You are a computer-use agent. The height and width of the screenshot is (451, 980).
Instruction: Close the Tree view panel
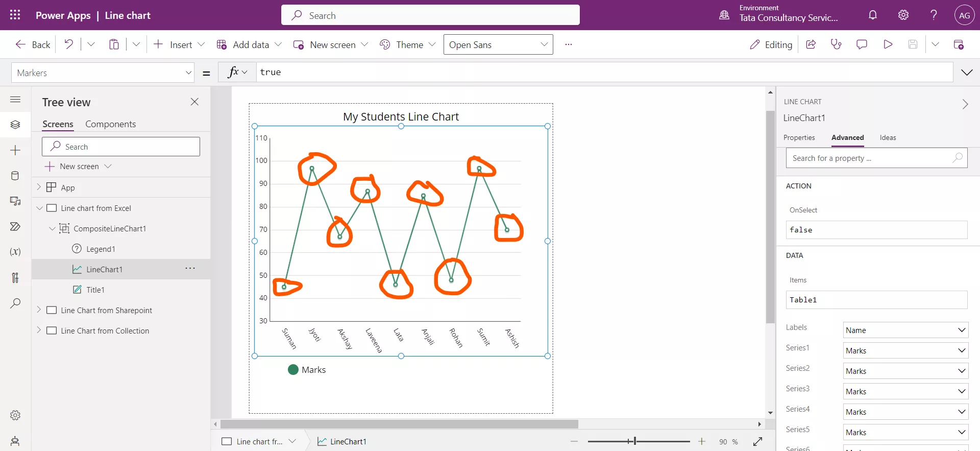click(194, 102)
